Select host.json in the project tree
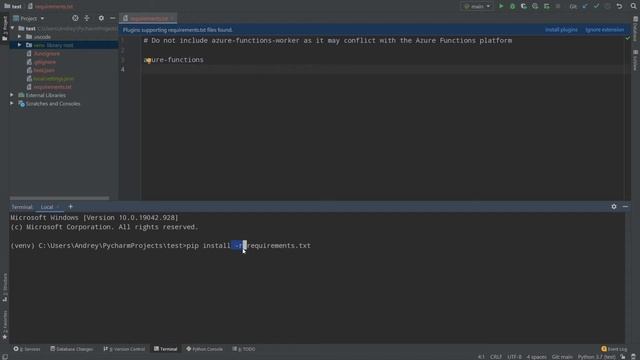 pos(44,70)
